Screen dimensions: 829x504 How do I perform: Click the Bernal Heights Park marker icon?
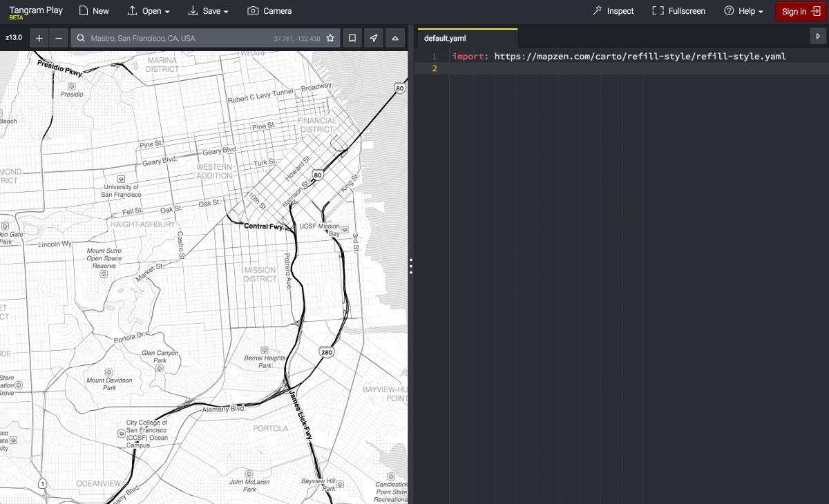[265, 350]
